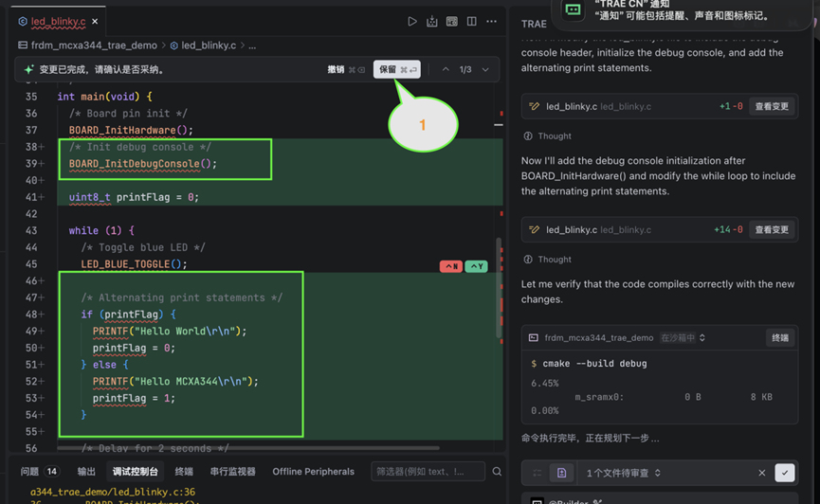
Task: Expand the first Thought section
Action: 548,135
